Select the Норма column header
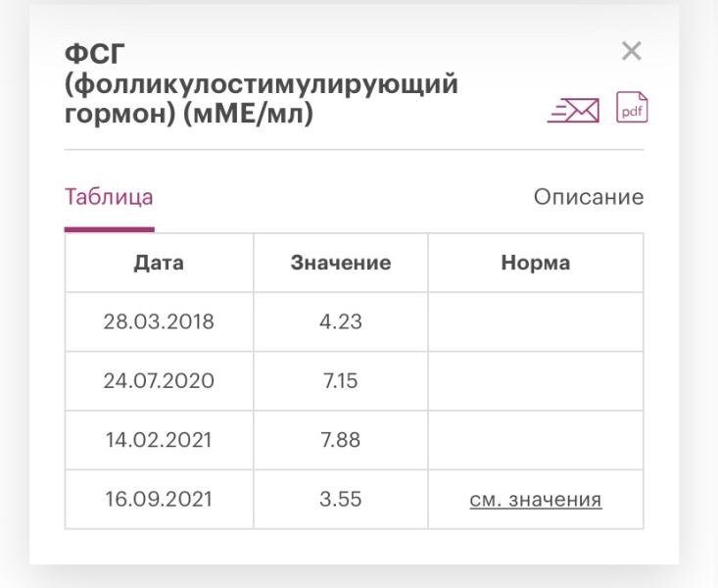The height and width of the screenshot is (588, 718). [x=536, y=263]
